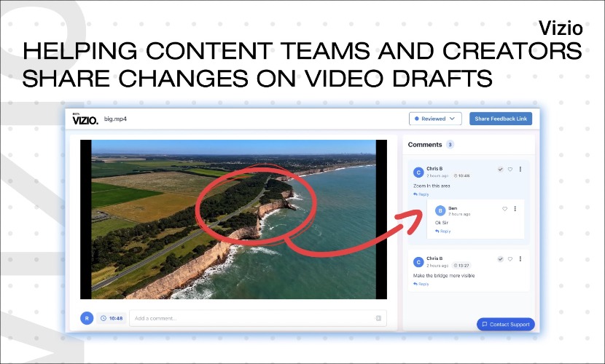This screenshot has height=364, width=605.
Task: Jump to the 13:27 timestamp in comment
Action: [x=461, y=266]
